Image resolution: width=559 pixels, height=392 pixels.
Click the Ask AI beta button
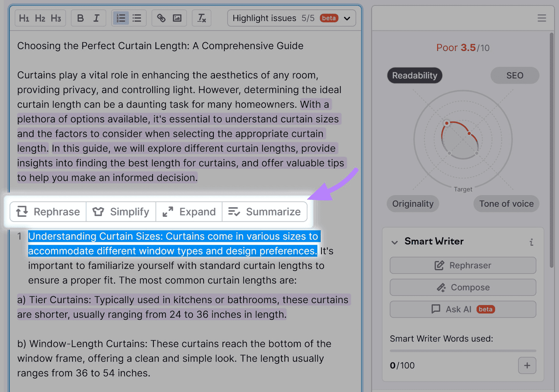tap(463, 309)
